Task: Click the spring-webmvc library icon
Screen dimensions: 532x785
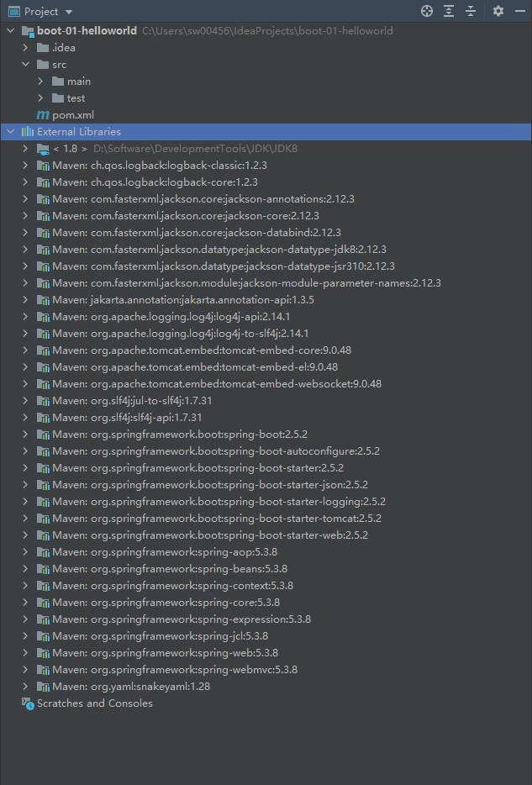Action: coord(43,670)
